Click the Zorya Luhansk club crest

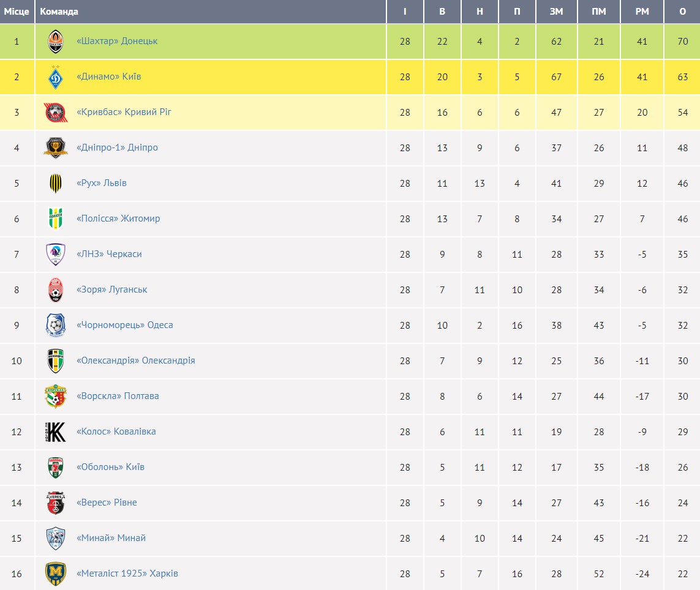56,290
